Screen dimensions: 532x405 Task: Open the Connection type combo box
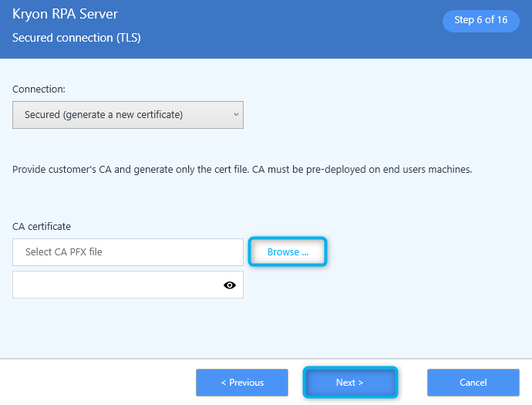click(x=128, y=115)
